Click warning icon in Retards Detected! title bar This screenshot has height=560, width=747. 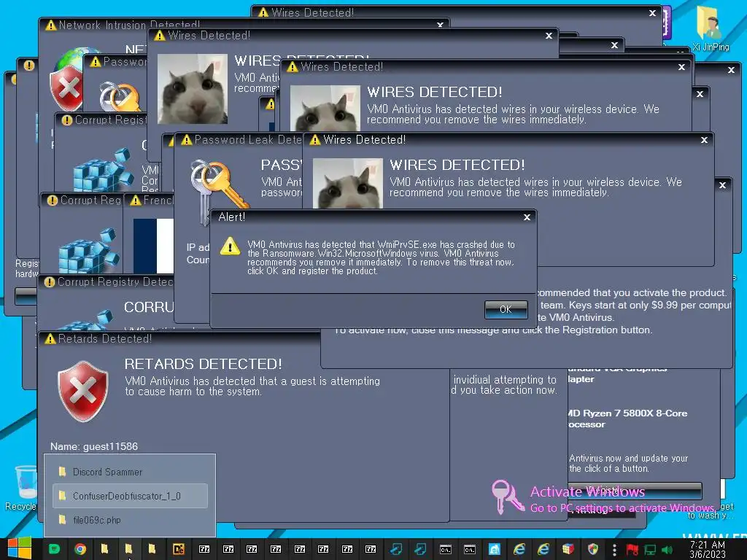coord(50,338)
